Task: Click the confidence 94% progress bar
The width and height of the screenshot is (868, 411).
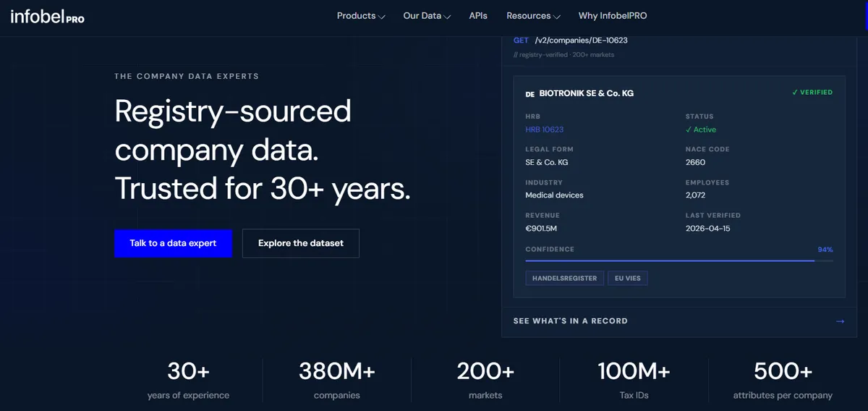Action: 679,260
